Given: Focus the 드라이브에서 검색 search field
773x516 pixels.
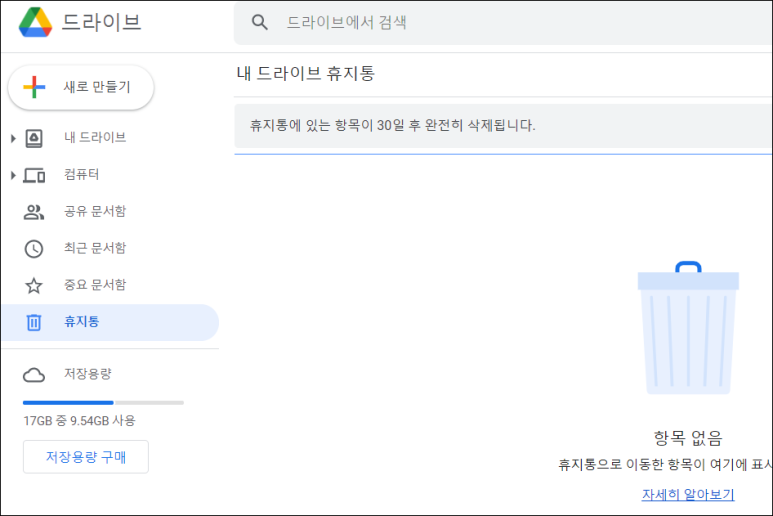Looking at the screenshot, I should pyautogui.click(x=503, y=23).
